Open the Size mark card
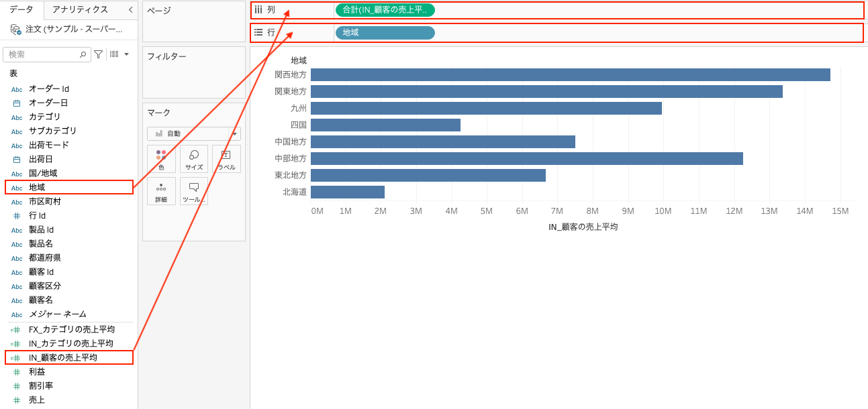Screen dimensions: 868x409 point(194,159)
